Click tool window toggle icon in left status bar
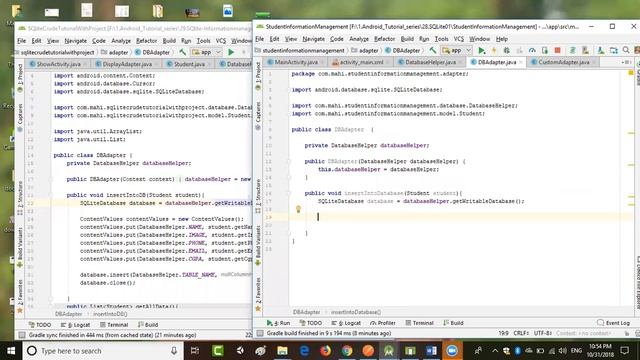 click(22, 335)
